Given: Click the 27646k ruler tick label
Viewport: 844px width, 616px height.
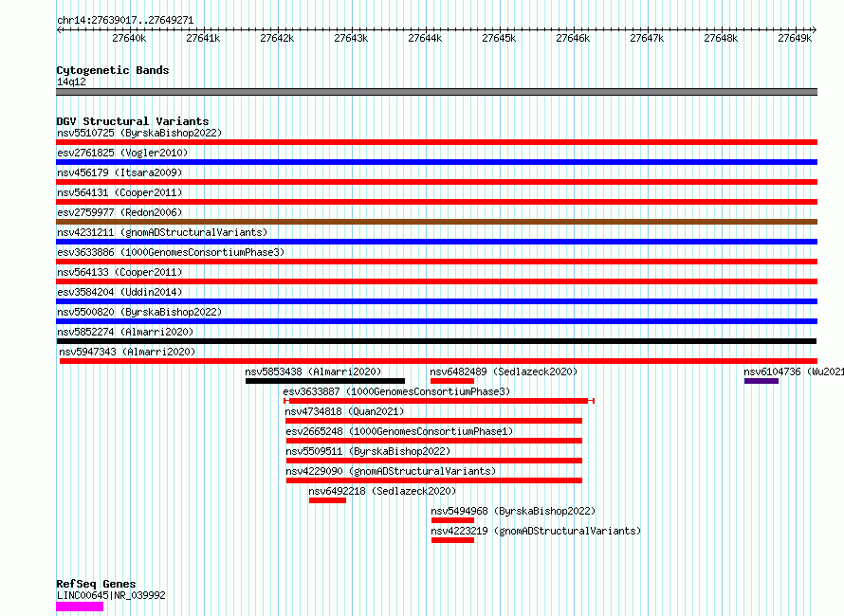Looking at the screenshot, I should tap(573, 38).
